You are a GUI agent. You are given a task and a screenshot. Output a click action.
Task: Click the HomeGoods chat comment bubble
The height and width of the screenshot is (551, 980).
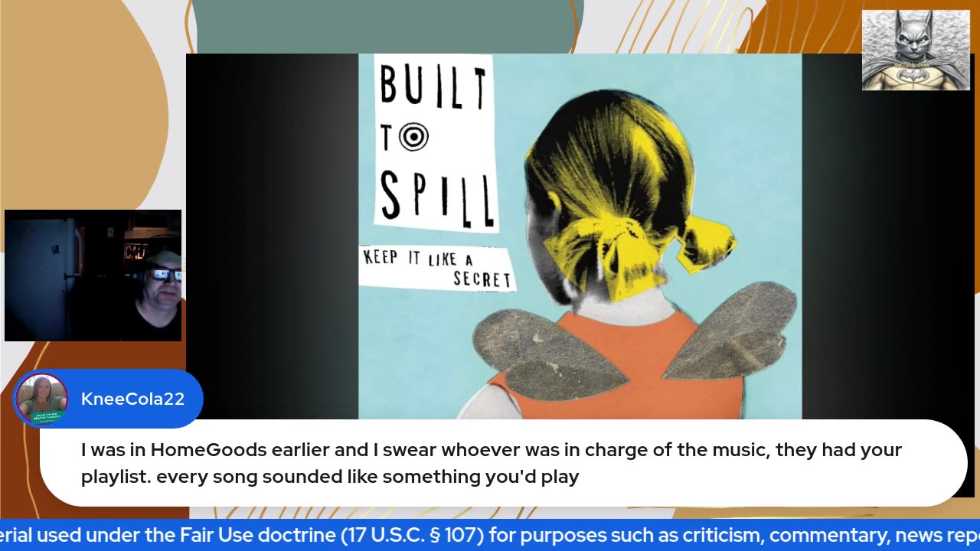(x=504, y=463)
